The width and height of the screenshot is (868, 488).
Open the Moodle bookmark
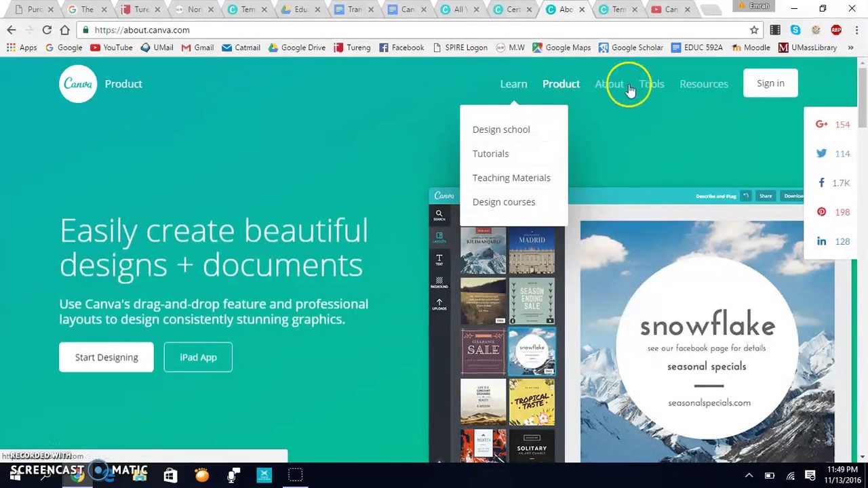751,47
